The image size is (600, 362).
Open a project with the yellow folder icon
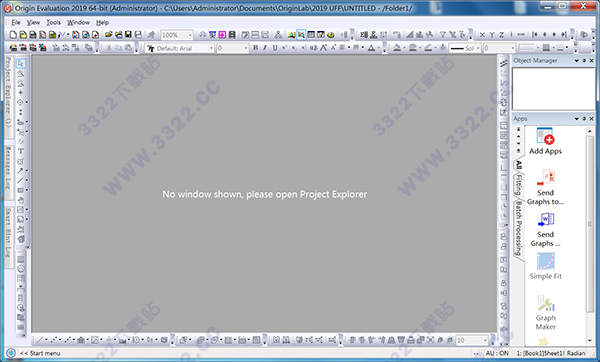pyautogui.click(x=109, y=35)
